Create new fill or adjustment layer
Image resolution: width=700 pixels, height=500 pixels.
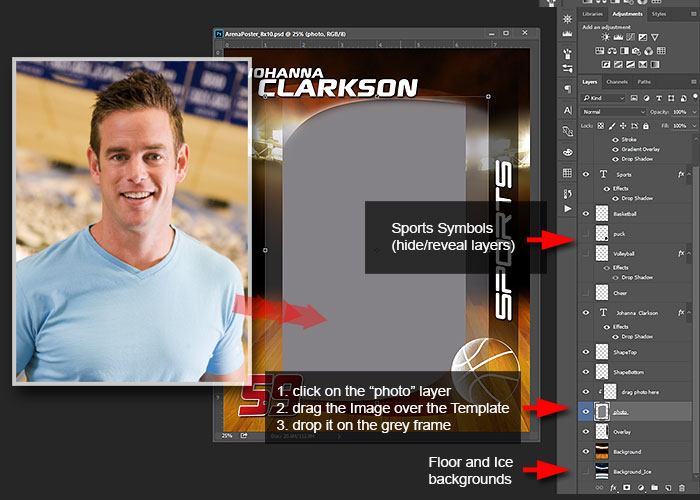[641, 488]
